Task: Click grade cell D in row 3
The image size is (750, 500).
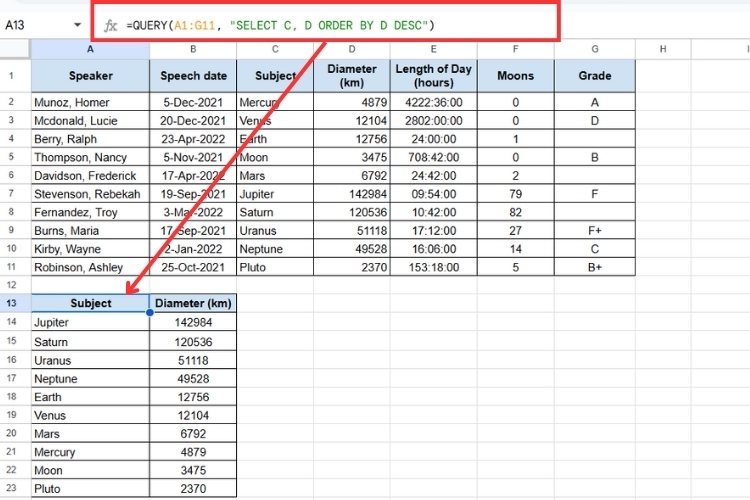Action: pos(595,121)
